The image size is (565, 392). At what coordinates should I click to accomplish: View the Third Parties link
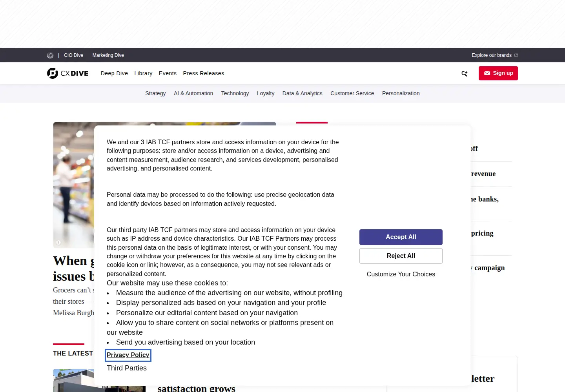tap(127, 368)
